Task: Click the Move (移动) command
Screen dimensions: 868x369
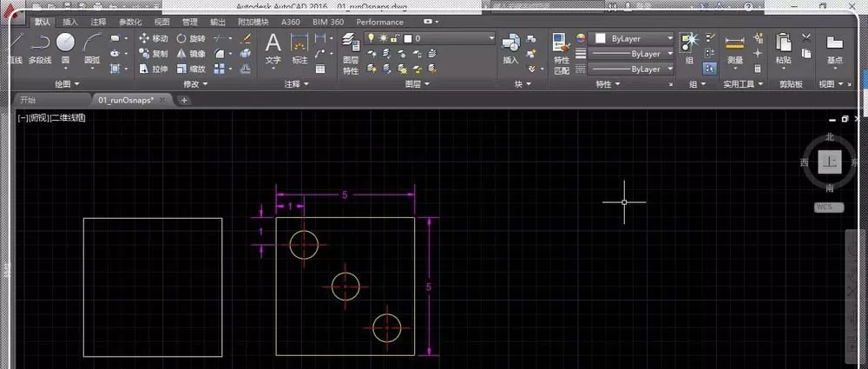Action: pyautogui.click(x=154, y=39)
